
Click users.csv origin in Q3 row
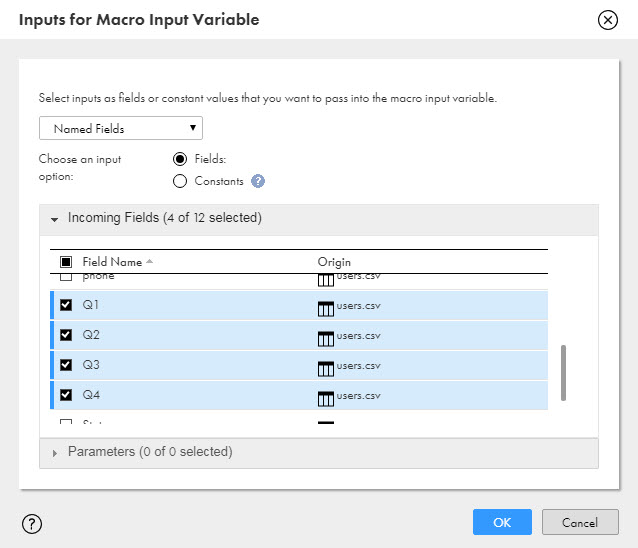click(358, 366)
